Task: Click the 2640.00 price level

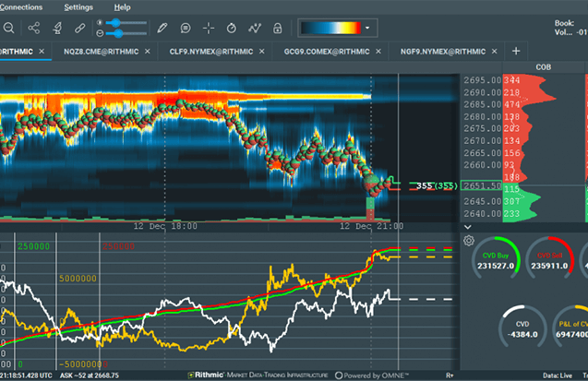Action: (x=482, y=213)
